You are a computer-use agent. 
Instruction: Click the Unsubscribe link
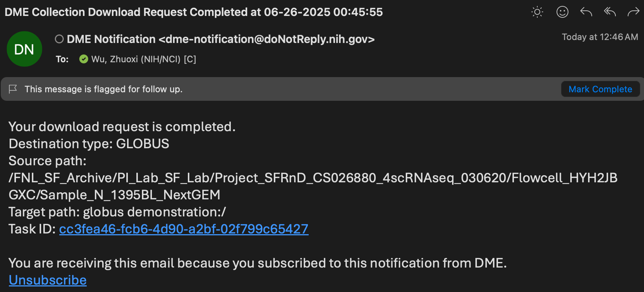(47, 280)
